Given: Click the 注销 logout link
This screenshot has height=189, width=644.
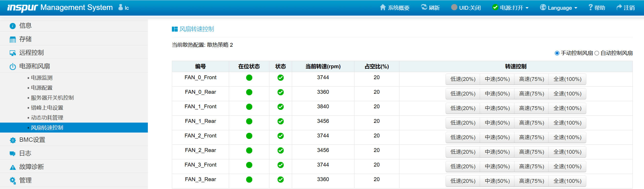Looking at the screenshot, I should point(626,8).
